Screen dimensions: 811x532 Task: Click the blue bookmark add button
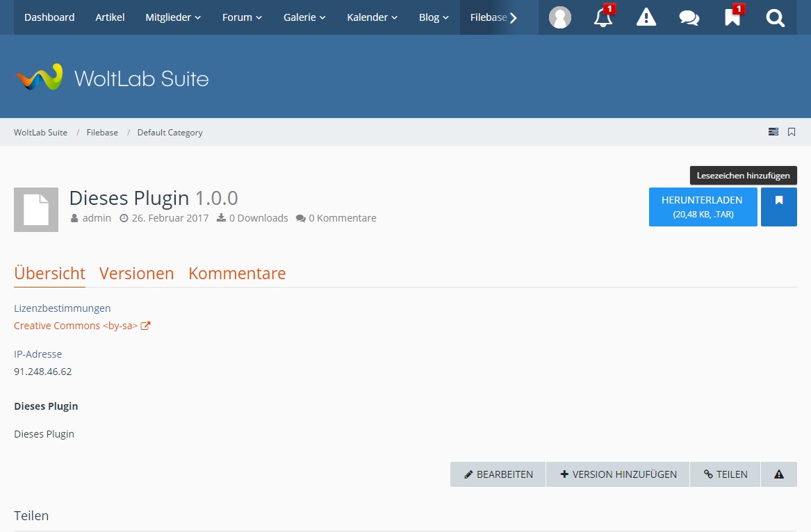pos(778,207)
